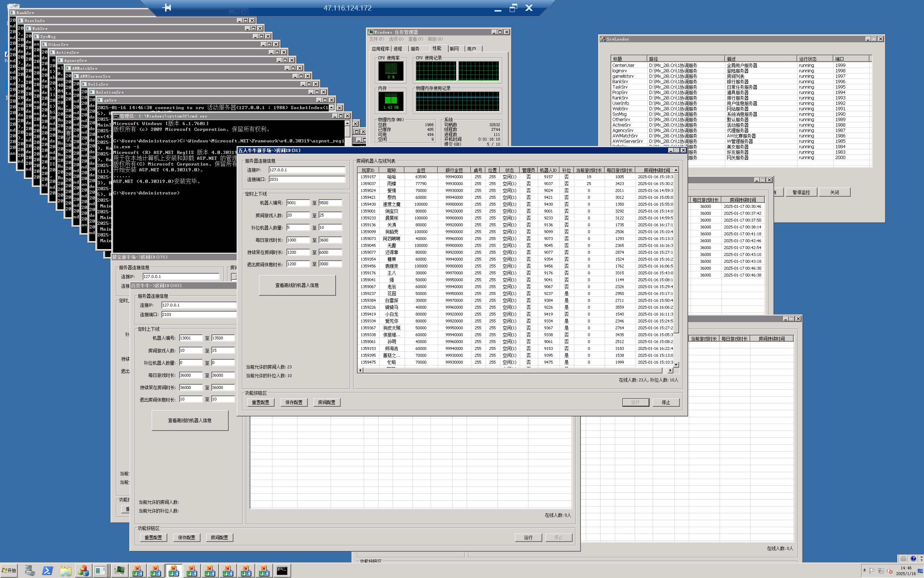Screen dimensions: 924x578
Task: Select robot row with nickname 小白龙
Action: pyautogui.click(x=516, y=314)
